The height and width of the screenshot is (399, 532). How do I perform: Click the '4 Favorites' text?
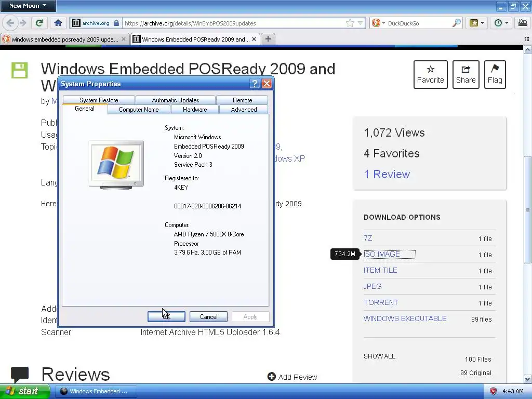[392, 153]
